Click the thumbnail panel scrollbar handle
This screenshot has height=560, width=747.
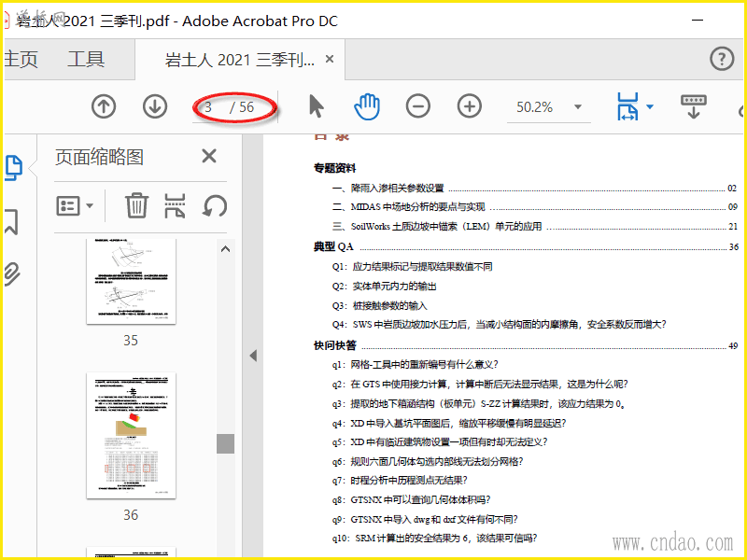[225, 444]
